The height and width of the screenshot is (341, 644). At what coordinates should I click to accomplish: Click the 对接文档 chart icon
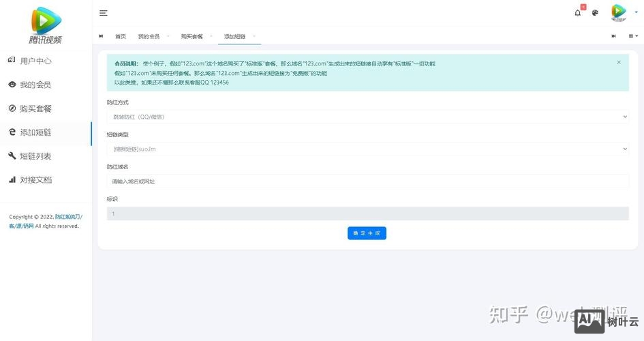pos(12,179)
